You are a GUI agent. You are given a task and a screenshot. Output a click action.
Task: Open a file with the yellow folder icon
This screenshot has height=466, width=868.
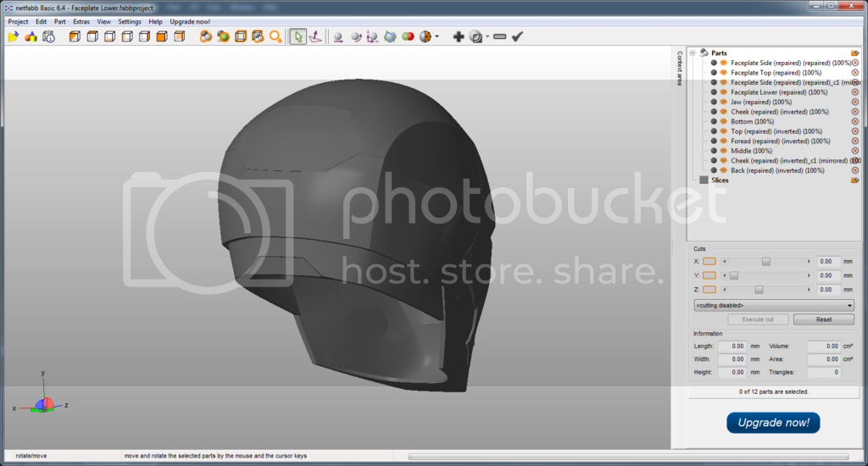[14, 37]
